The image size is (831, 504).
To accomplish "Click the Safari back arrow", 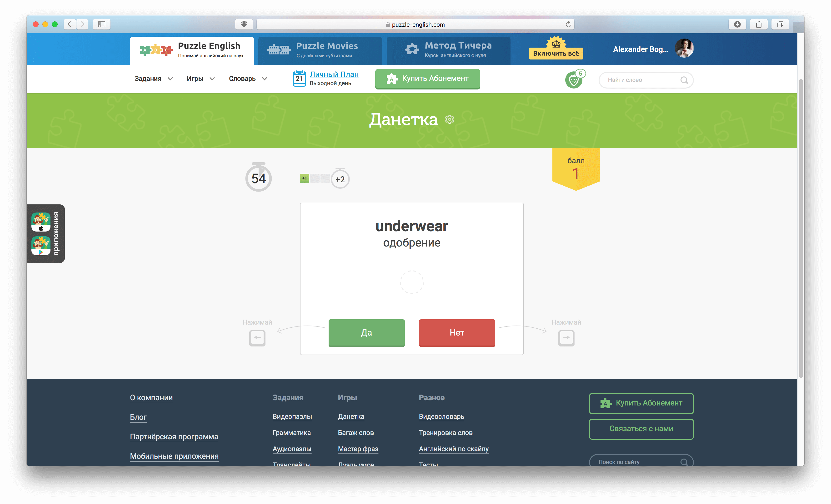I will (70, 24).
